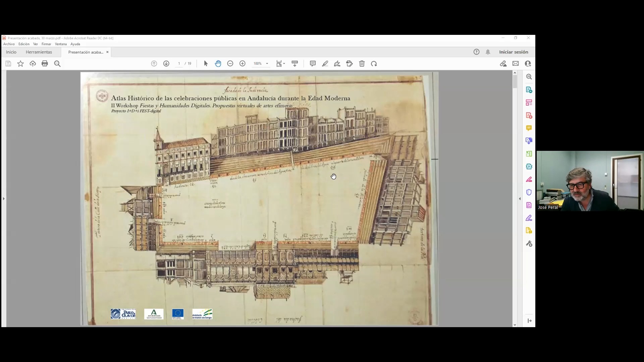This screenshot has width=644, height=362.
Task: Switch to the Inicio tab
Action: [x=11, y=52]
